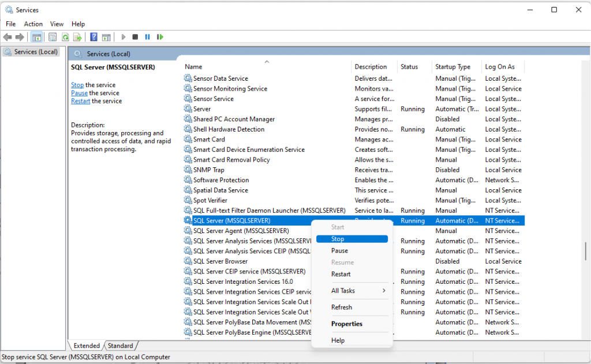The height and width of the screenshot is (364, 591).
Task: Start the service using the toolbar play icon
Action: (x=124, y=37)
